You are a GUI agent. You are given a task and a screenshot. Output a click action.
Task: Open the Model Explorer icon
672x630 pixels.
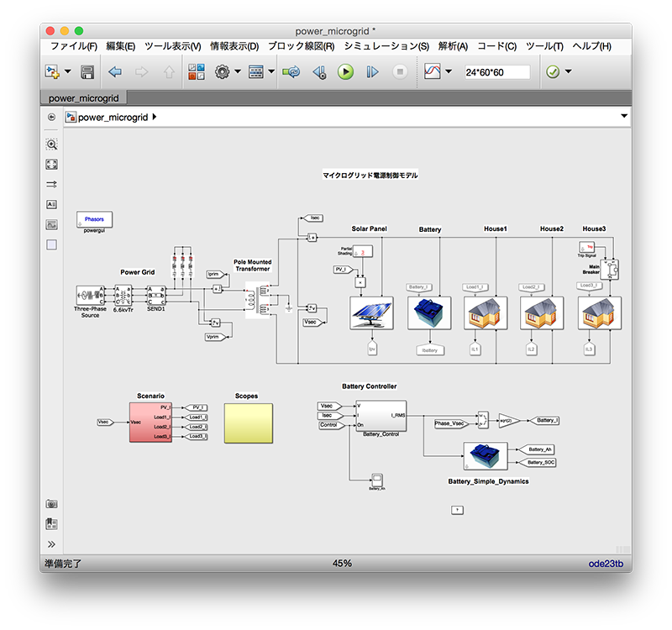(x=256, y=71)
